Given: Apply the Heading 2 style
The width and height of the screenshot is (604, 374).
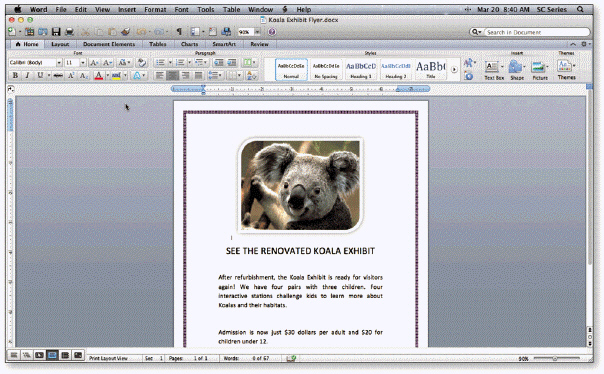Looking at the screenshot, I should click(396, 70).
